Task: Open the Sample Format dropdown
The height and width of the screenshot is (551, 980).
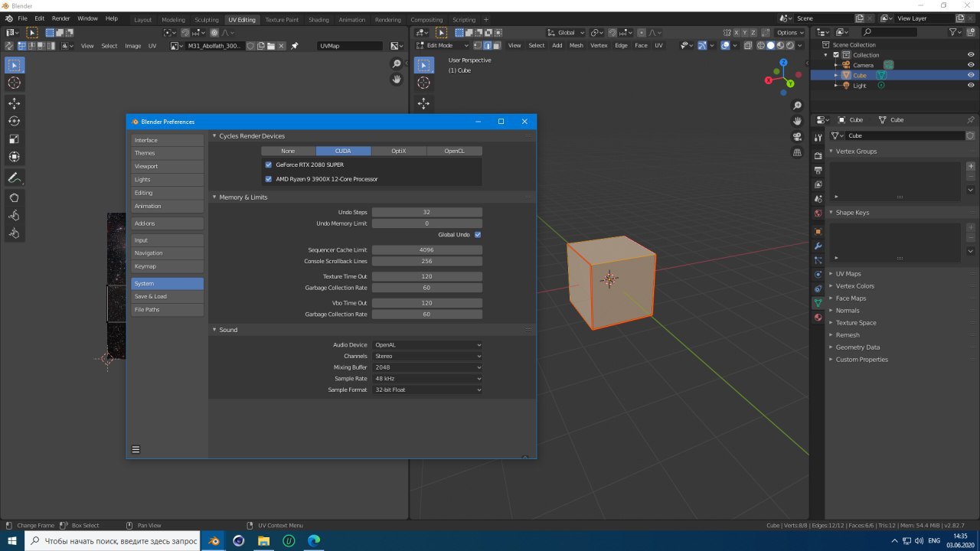Action: point(427,390)
